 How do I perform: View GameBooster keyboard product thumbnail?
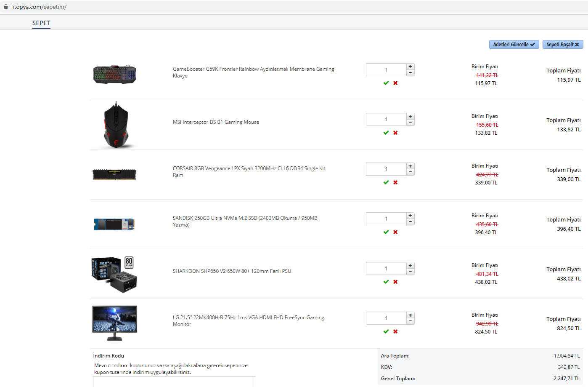tap(114, 75)
